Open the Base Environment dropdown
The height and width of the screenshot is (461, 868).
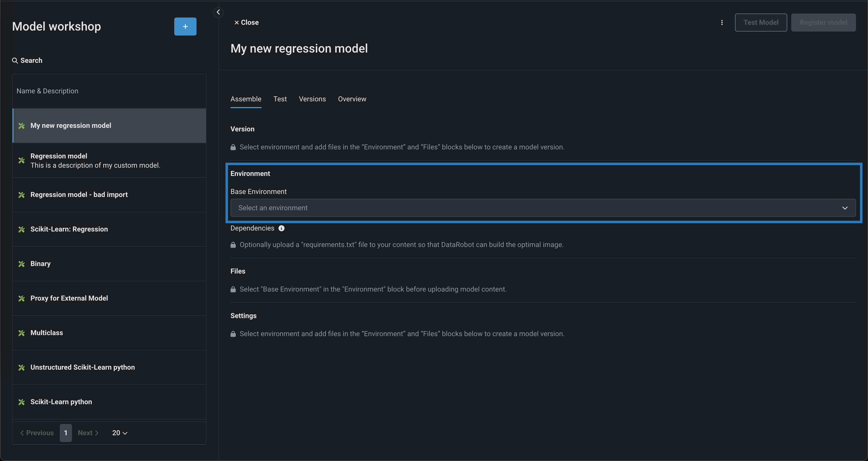[542, 208]
